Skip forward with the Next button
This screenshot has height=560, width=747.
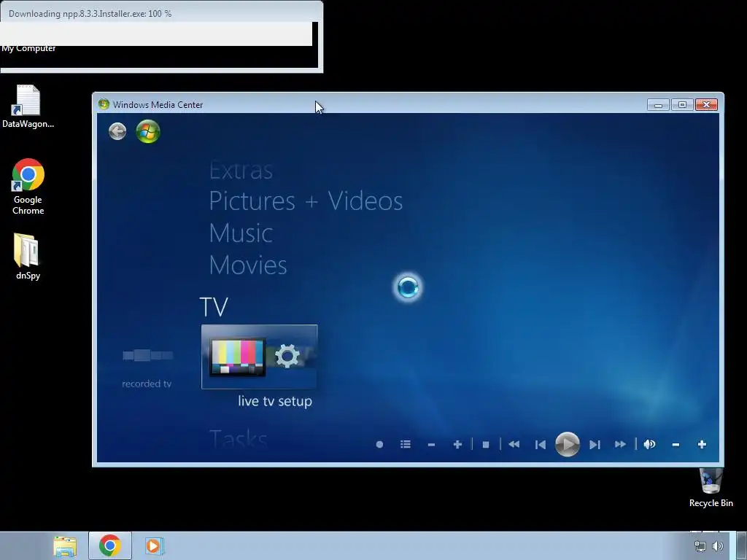click(x=594, y=444)
